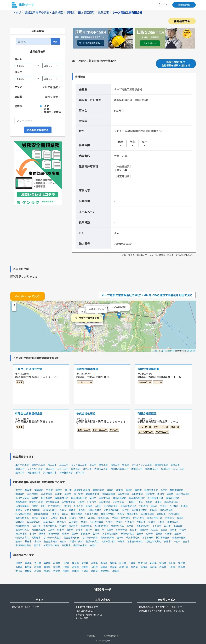
Task: Click the この条件で検索する button
Action: 38,130
